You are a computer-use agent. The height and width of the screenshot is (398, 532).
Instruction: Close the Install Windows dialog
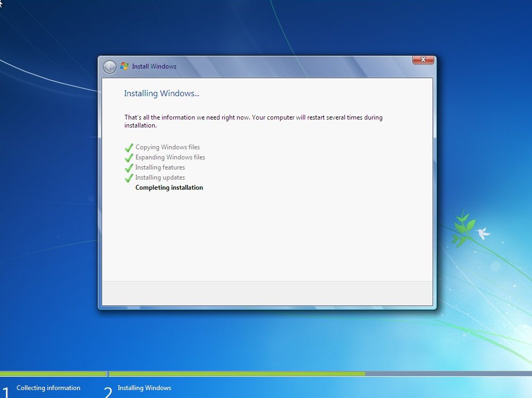pyautogui.click(x=423, y=60)
